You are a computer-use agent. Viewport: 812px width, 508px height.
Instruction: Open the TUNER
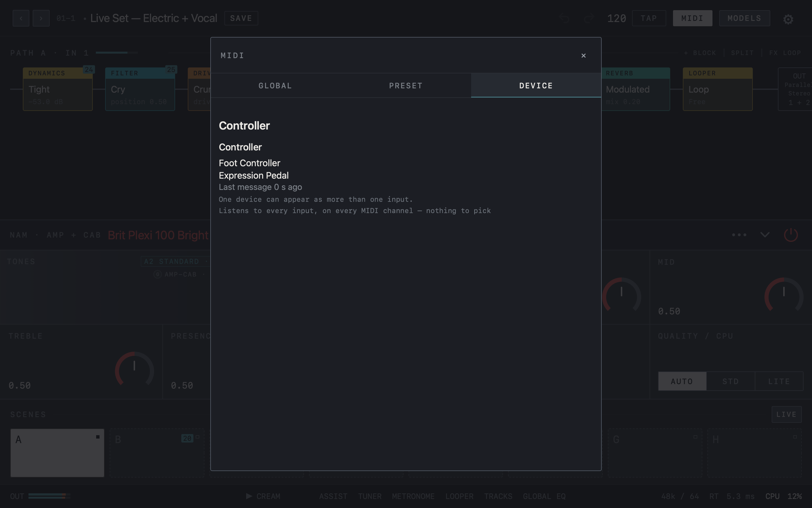pyautogui.click(x=369, y=496)
